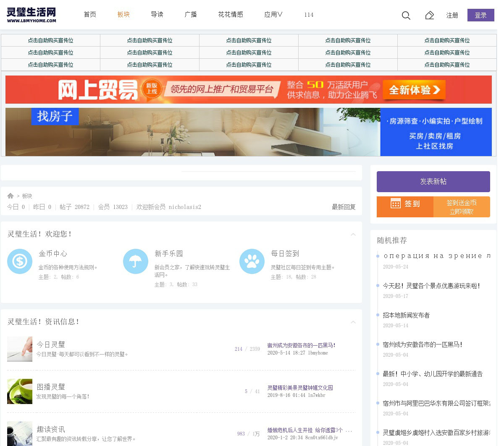Click the 注册 register link
The width and height of the screenshot is (504, 446).
pyautogui.click(x=452, y=16)
